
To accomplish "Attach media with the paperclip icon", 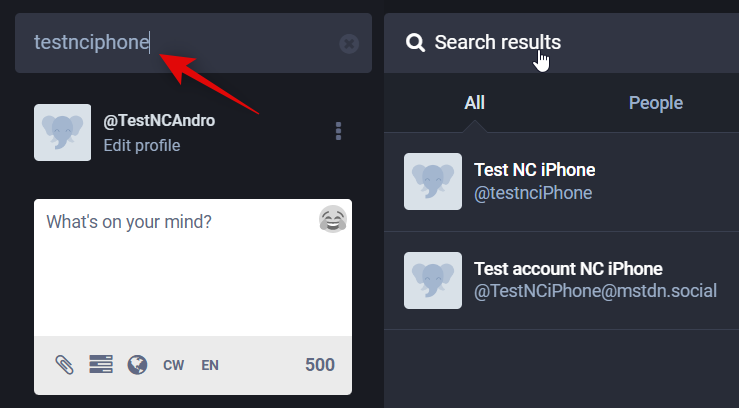I will point(65,365).
